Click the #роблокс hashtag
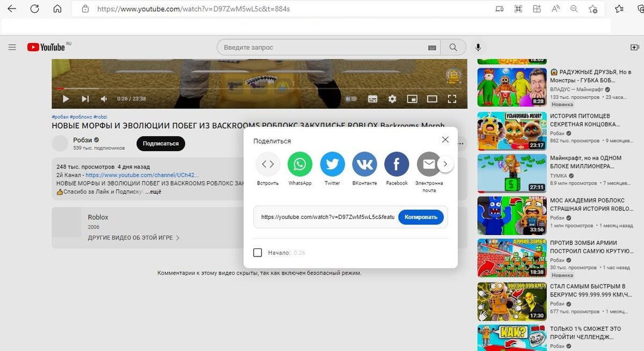The image size is (644, 351). (80, 116)
